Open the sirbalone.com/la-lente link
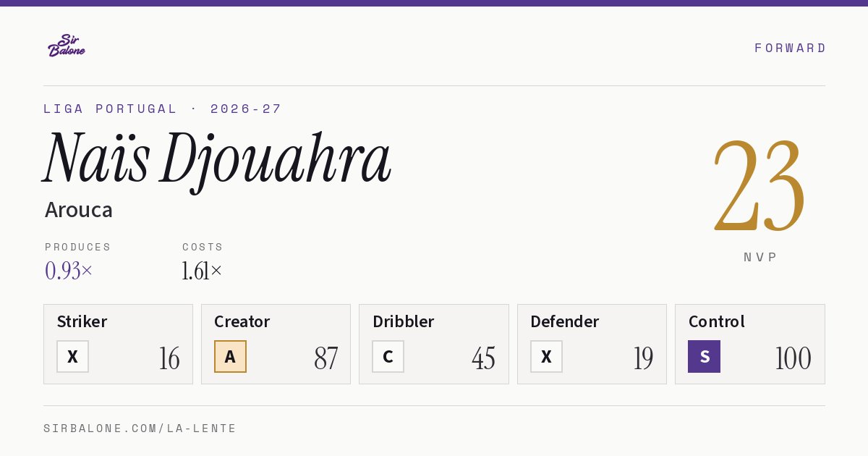This screenshot has width=868, height=456. (140, 428)
